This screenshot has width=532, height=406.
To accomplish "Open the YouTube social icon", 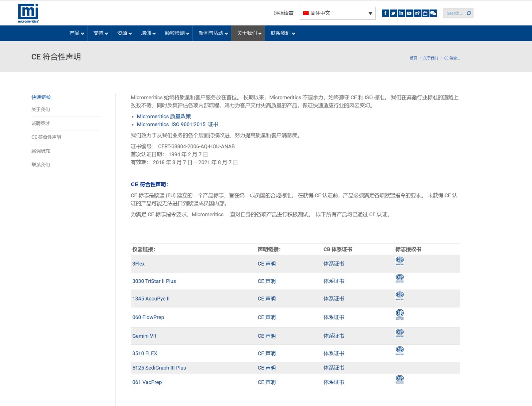I will (409, 13).
